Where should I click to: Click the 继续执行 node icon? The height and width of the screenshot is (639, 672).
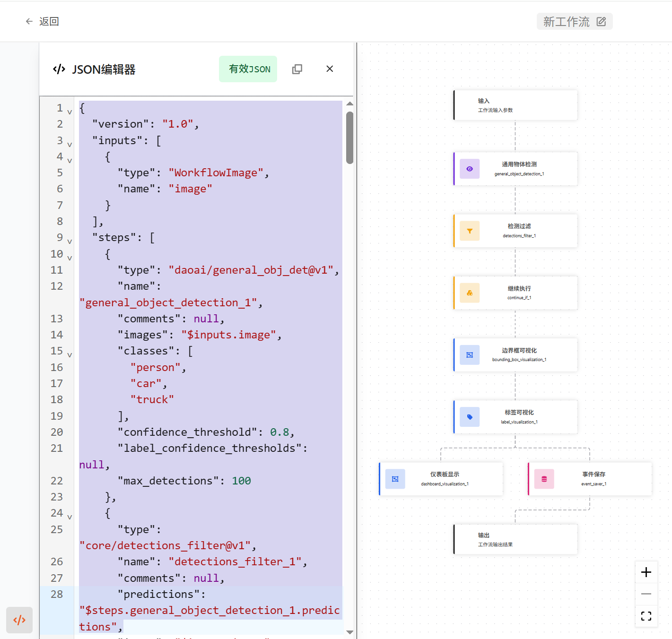click(469, 293)
